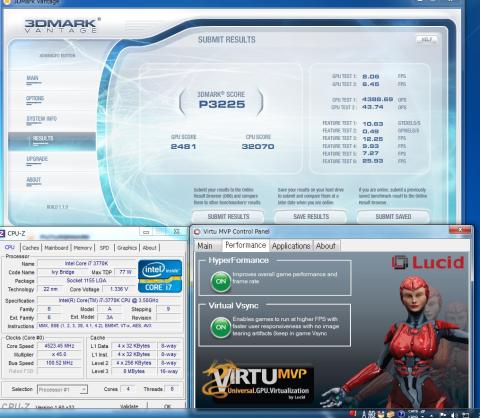480x418 pixels.
Task: Select the Core Voltage value in CPU-Z
Action: tap(119, 289)
